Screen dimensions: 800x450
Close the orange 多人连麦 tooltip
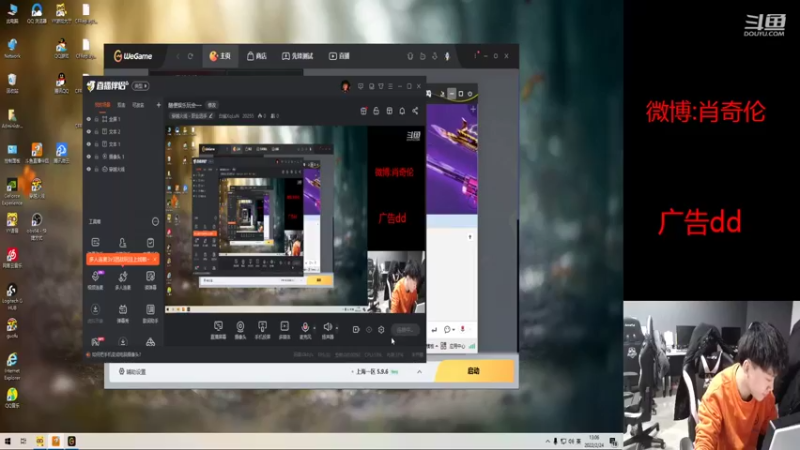click(x=155, y=260)
